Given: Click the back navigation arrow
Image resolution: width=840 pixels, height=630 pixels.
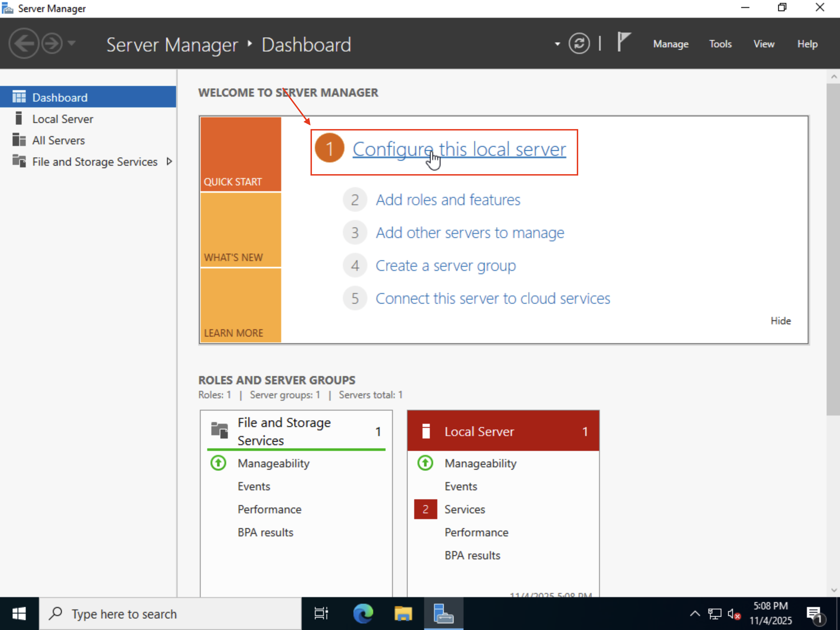Looking at the screenshot, I should pos(24,43).
